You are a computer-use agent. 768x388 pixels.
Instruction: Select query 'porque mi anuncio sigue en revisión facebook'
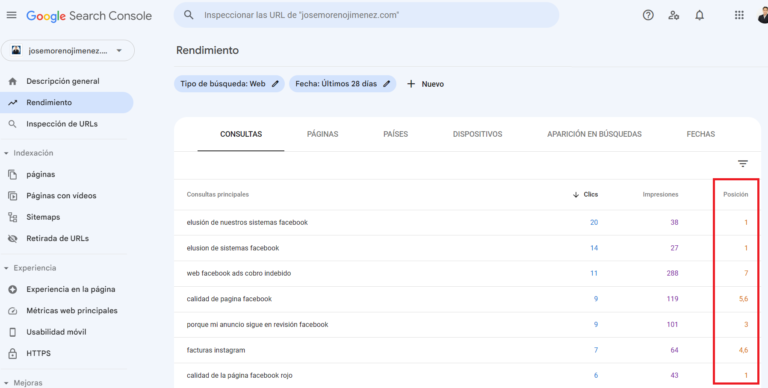(257, 325)
